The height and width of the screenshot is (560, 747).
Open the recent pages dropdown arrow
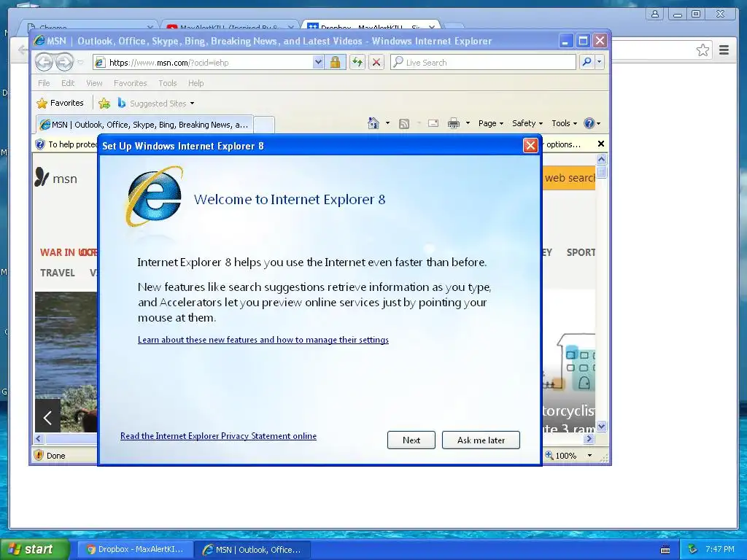click(80, 63)
